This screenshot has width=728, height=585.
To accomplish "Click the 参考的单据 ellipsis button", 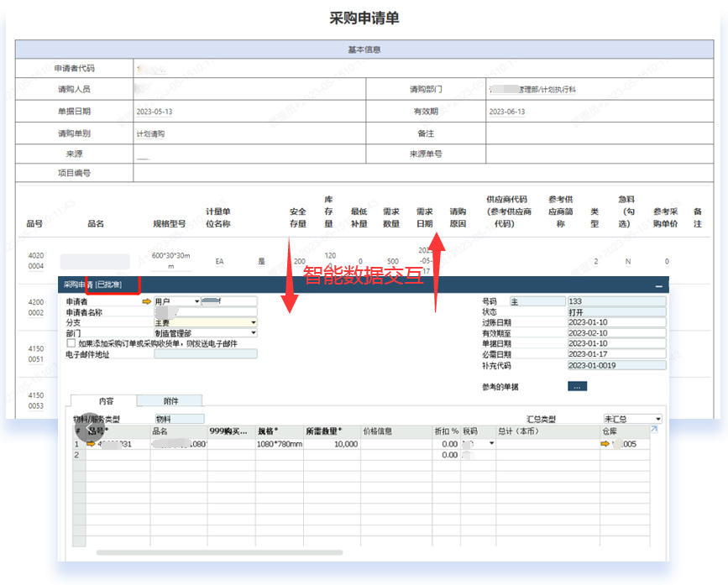I will point(578,387).
